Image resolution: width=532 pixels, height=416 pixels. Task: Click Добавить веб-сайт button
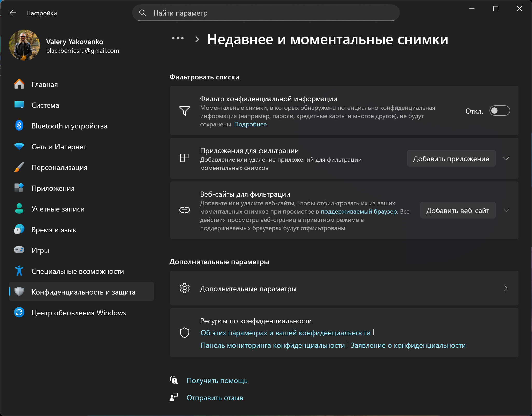click(458, 210)
